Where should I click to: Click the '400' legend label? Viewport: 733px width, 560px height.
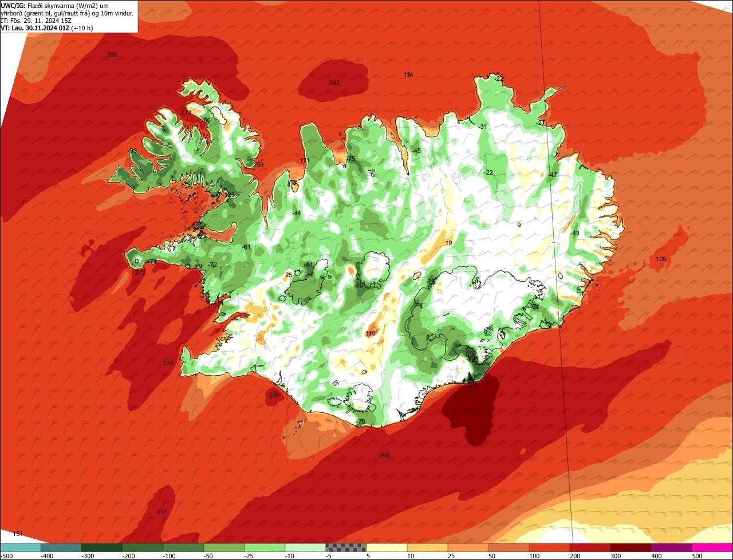pyautogui.click(x=656, y=556)
